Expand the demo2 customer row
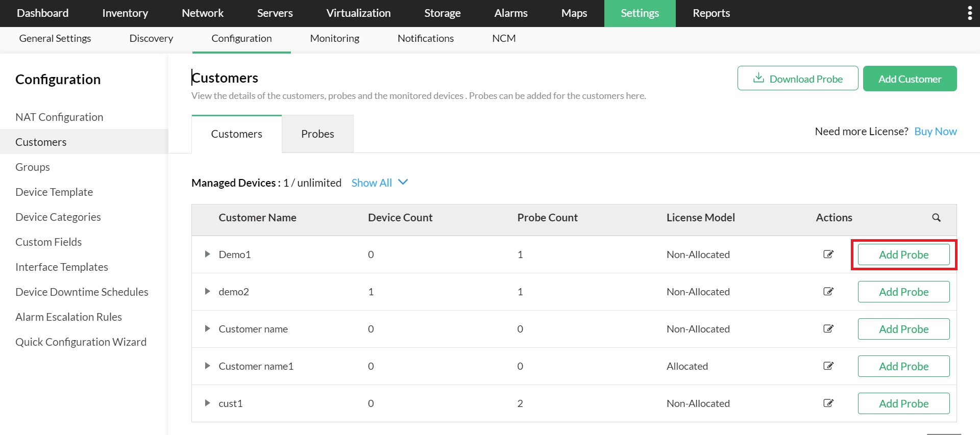The height and width of the screenshot is (435, 980). click(207, 291)
